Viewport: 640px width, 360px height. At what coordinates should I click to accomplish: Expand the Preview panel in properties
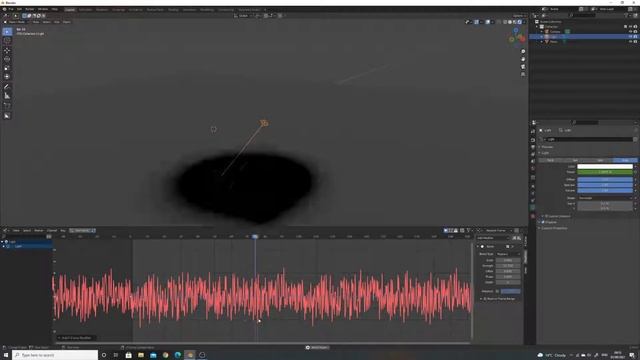pyautogui.click(x=547, y=147)
